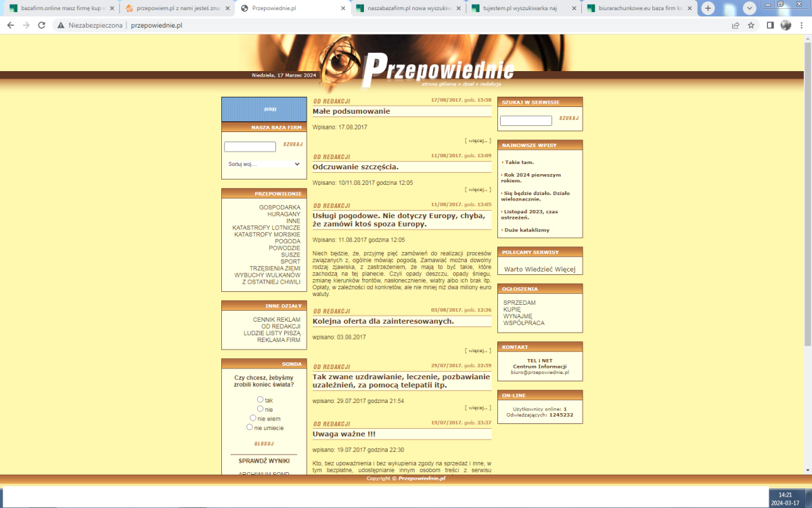Reload the page with the refresh icon
This screenshot has height=508, width=812.
(41, 25)
